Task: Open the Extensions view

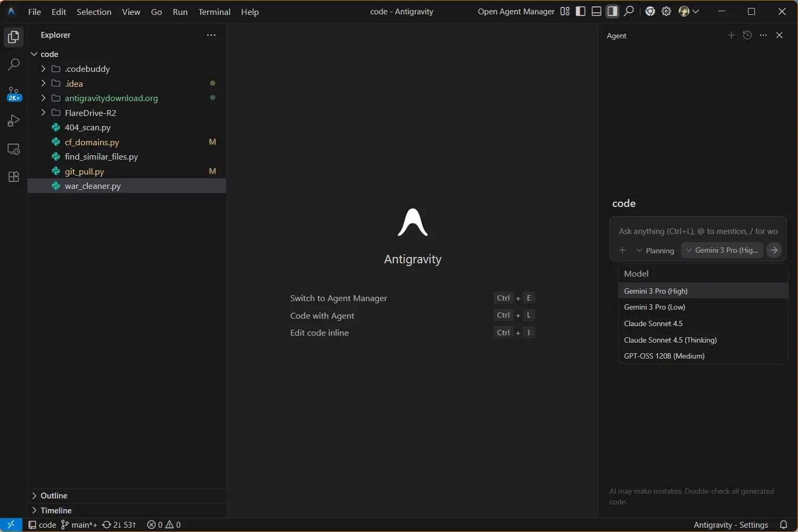Action: point(14,177)
